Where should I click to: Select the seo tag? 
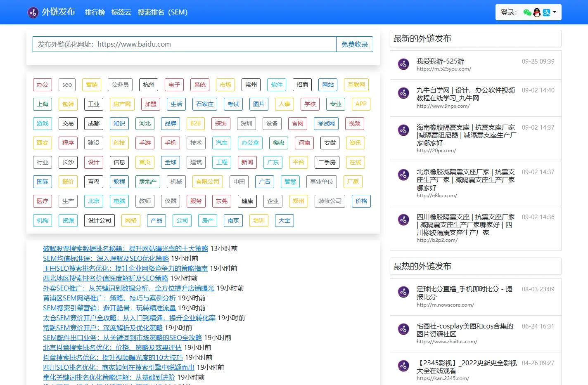67,85
